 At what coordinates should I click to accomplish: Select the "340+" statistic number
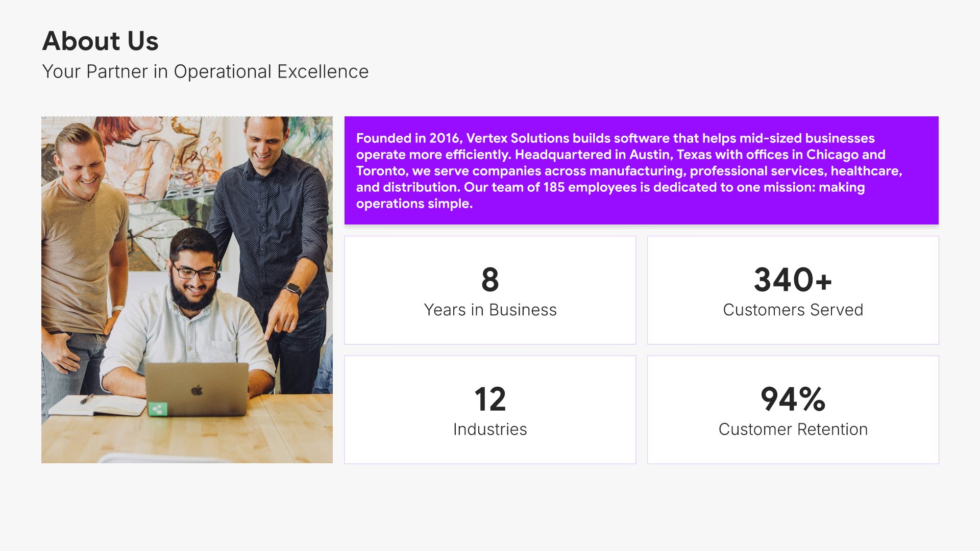coord(793,280)
